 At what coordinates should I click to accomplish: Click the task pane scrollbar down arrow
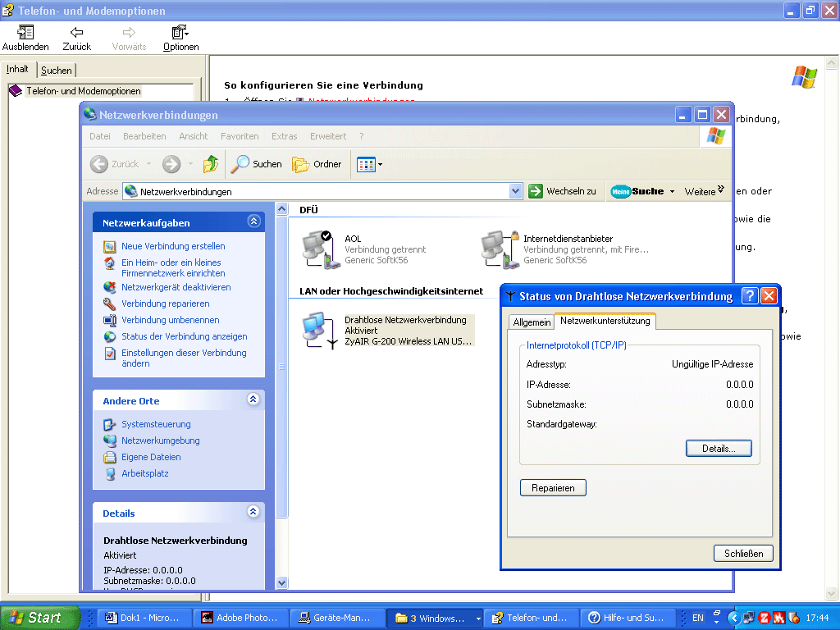(282, 582)
